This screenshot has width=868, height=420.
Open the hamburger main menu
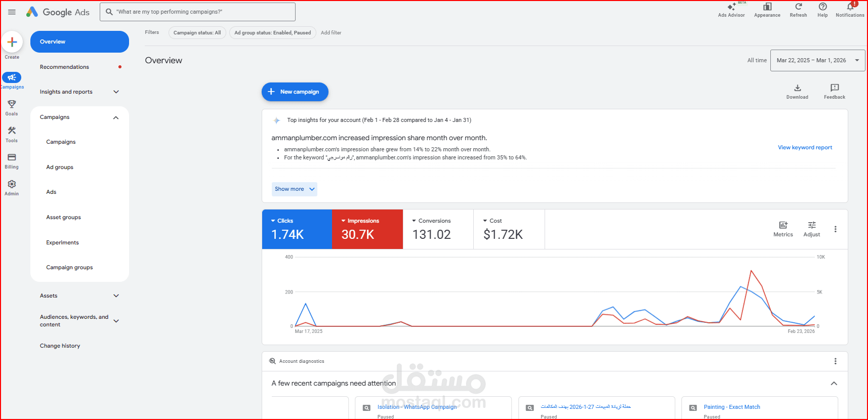click(x=12, y=12)
